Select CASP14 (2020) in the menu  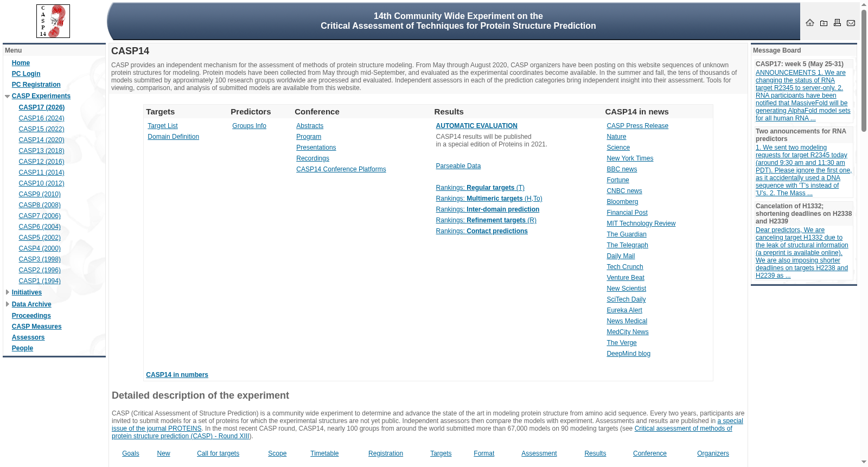[41, 140]
